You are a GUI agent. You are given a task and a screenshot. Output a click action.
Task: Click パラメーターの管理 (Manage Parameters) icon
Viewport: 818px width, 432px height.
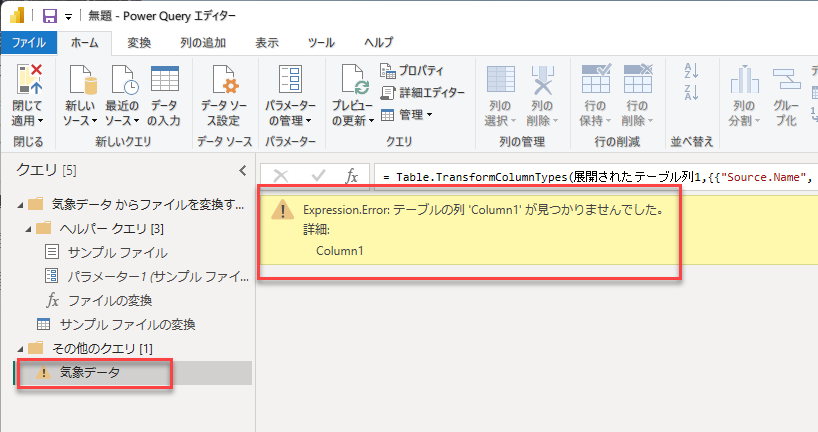pos(290,79)
